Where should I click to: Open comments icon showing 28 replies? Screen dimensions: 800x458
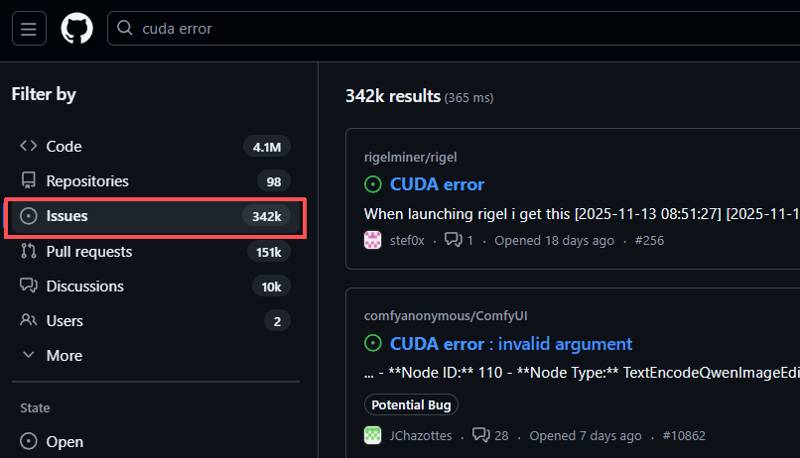click(481, 435)
